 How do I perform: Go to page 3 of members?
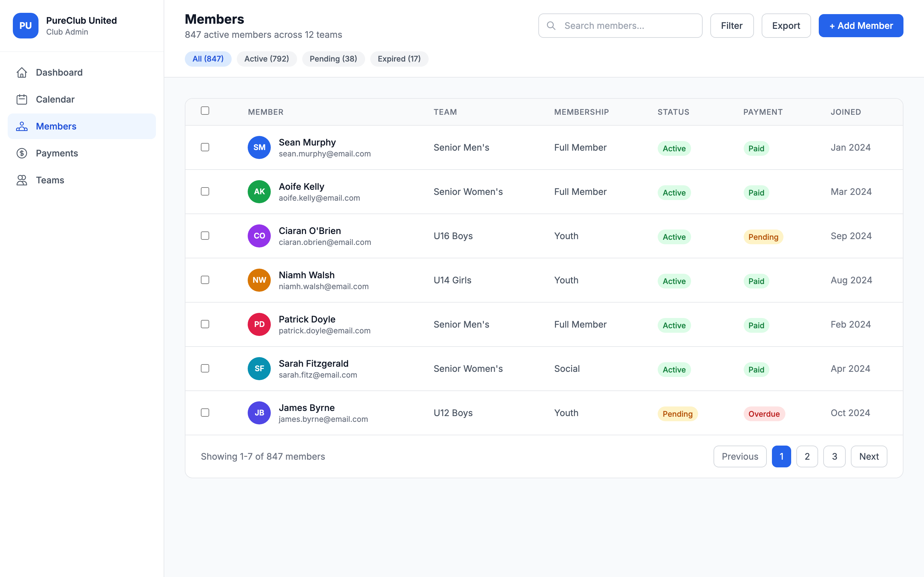pos(834,456)
